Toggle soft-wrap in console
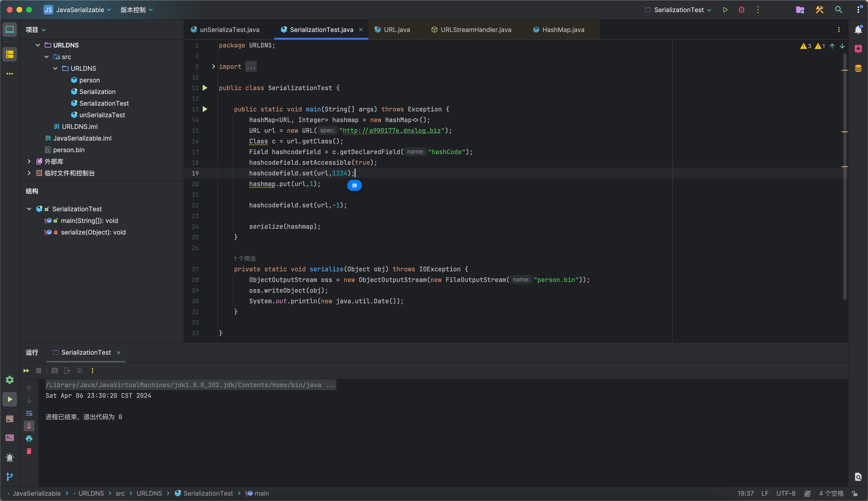Screen dimensions: 868x501 click(29, 413)
